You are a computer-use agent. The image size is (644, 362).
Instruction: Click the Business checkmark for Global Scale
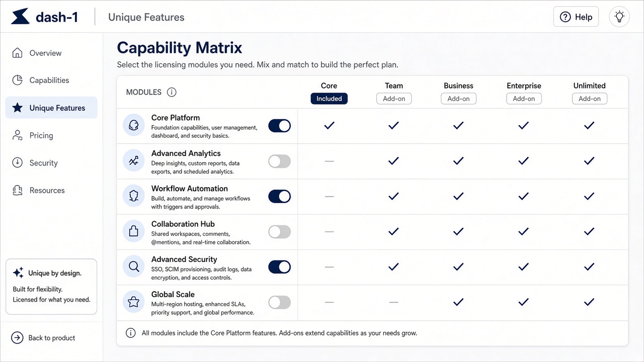click(x=458, y=302)
